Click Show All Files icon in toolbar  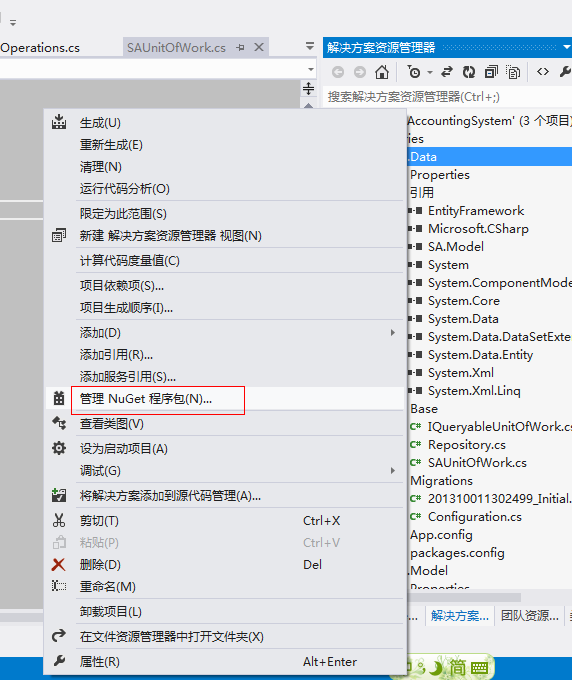[513, 72]
